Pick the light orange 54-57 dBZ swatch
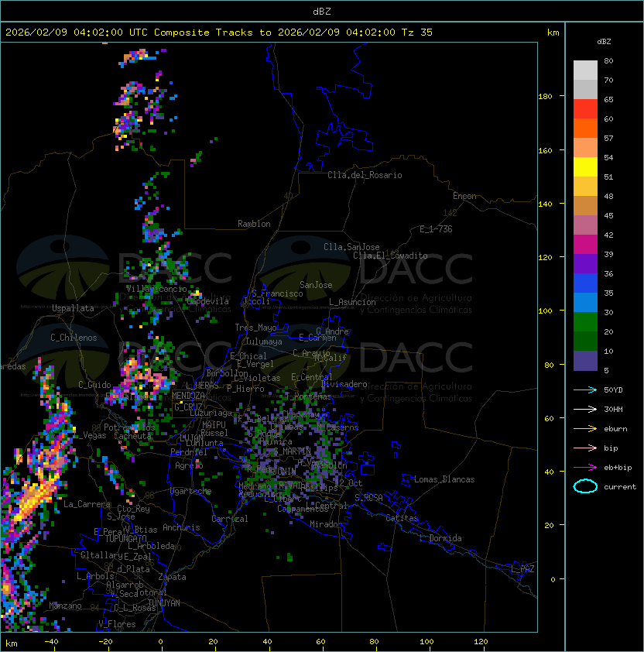644x652 pixels. 585,148
